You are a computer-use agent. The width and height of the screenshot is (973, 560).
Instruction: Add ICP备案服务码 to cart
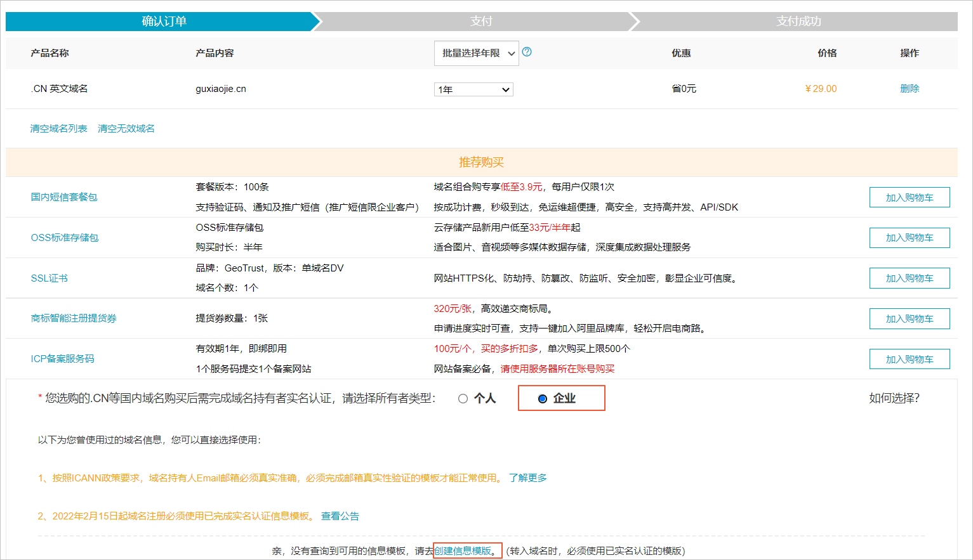[x=910, y=359]
